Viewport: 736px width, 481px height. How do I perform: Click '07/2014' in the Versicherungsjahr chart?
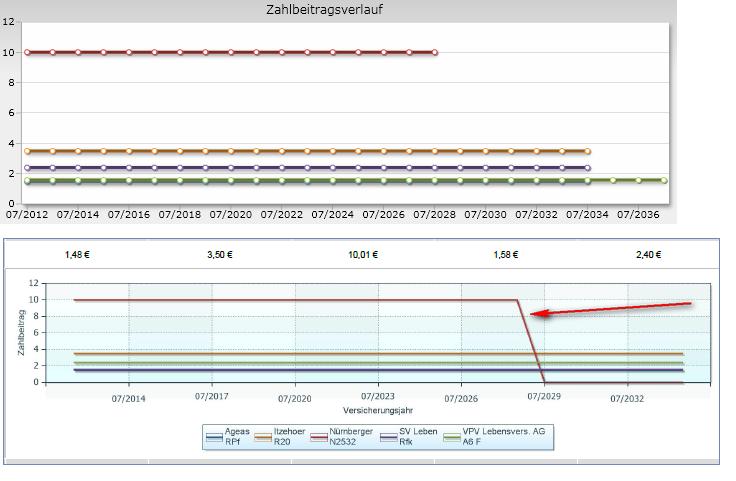point(129,399)
